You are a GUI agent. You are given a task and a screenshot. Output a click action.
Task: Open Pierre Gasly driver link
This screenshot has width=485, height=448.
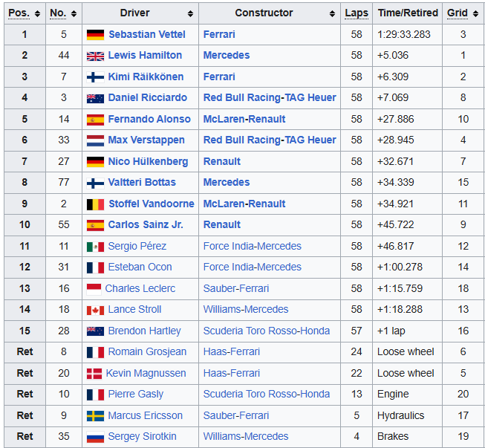coord(136,395)
